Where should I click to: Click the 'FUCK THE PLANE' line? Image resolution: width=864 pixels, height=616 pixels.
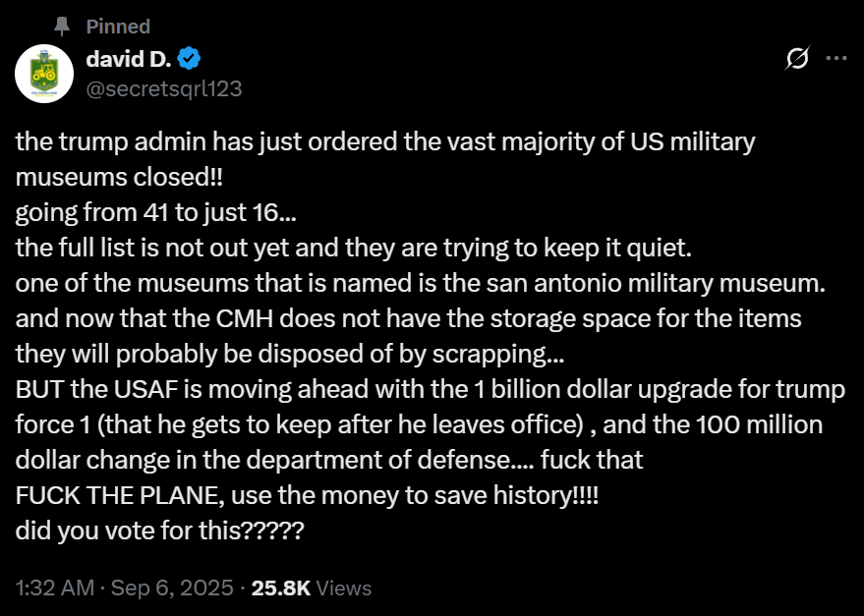(123, 495)
